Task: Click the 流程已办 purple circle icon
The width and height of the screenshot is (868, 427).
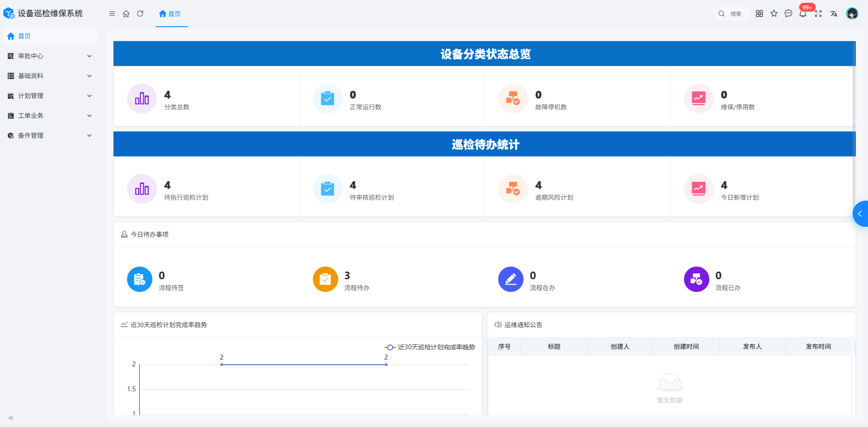Action: click(x=697, y=279)
